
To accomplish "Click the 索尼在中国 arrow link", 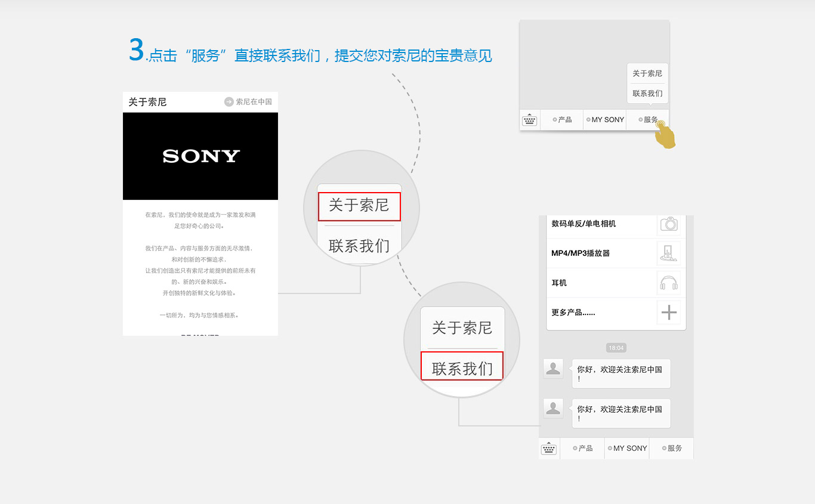I will (248, 102).
